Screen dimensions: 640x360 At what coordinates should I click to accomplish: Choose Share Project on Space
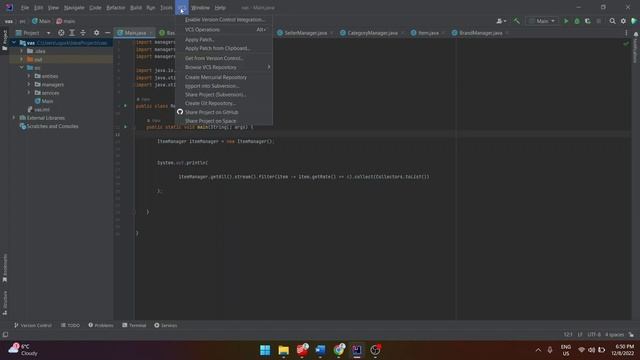224,121
